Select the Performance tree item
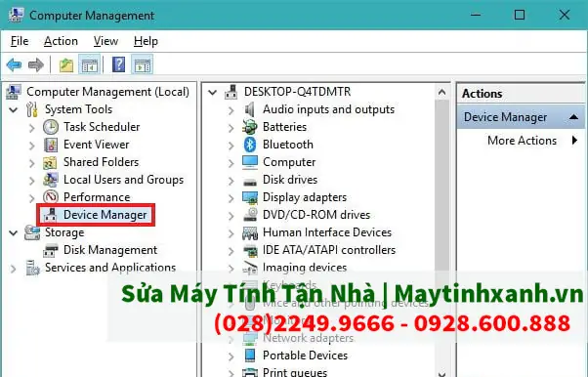 pyautogui.click(x=97, y=197)
